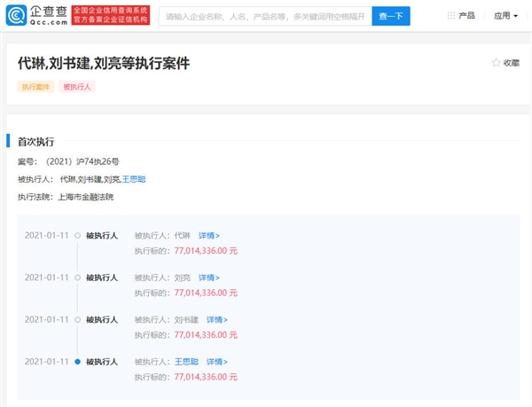This screenshot has height=407, width=532.
Task: Open 详情 link for 王思聪 entry
Action: pos(216,362)
